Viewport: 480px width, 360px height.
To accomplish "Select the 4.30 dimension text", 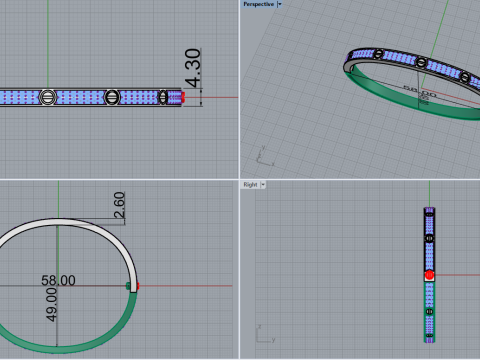I will (x=193, y=68).
